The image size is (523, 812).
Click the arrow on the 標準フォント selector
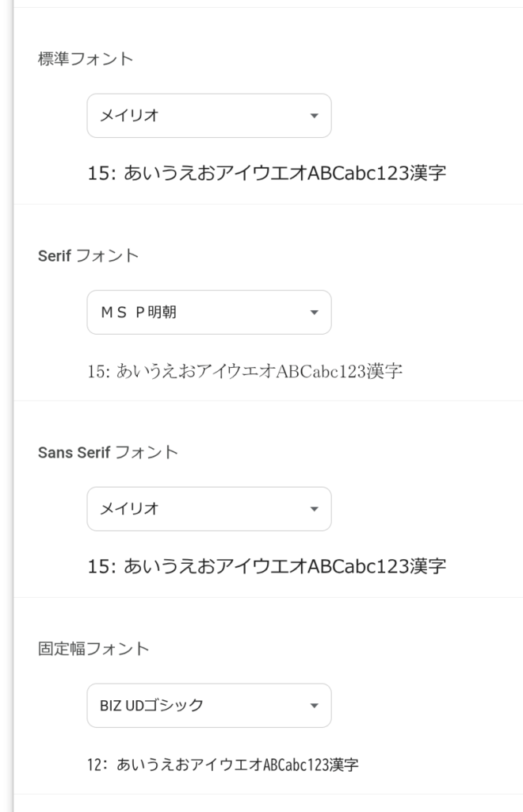[314, 116]
